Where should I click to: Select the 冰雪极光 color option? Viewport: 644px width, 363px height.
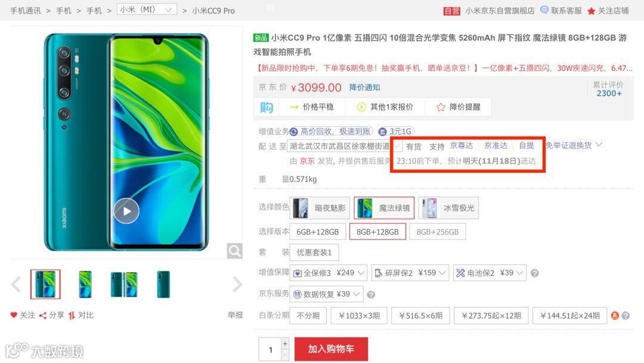coord(448,208)
